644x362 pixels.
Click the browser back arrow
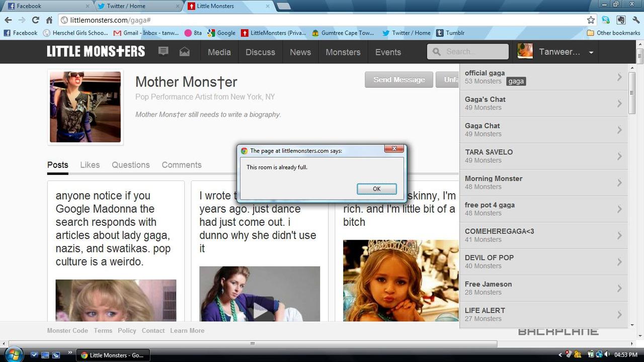point(8,20)
